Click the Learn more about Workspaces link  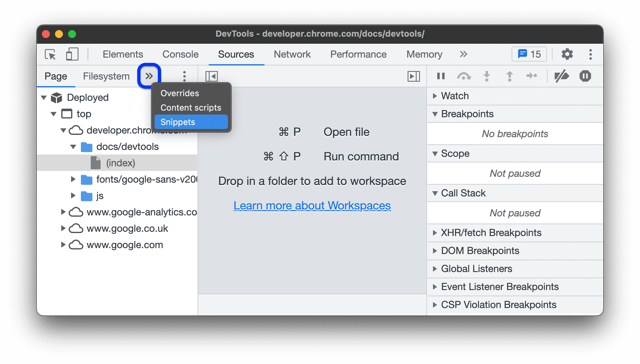pos(312,205)
